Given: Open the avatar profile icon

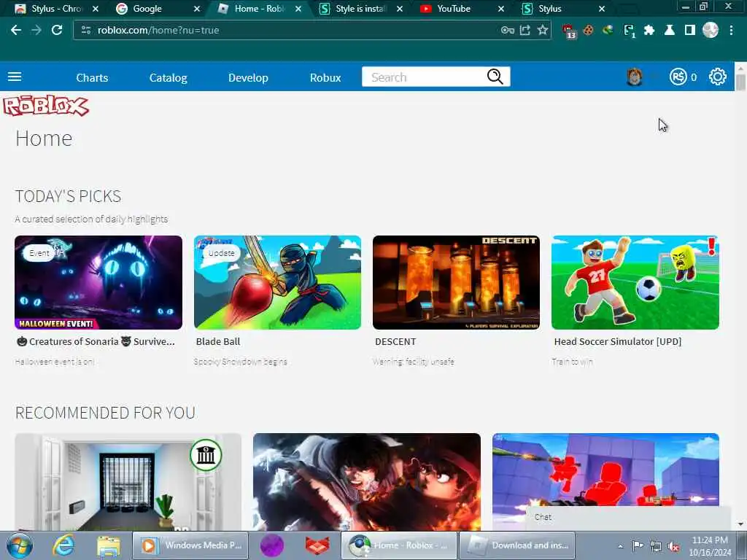Looking at the screenshot, I should click(x=634, y=77).
